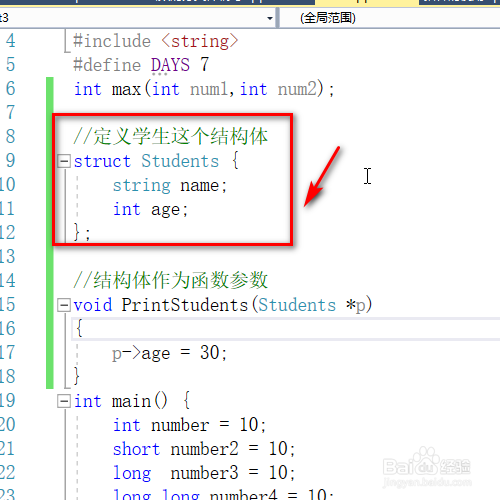The height and width of the screenshot is (500, 500).
Task: Click 'main' in the int main() line
Action: [131, 401]
